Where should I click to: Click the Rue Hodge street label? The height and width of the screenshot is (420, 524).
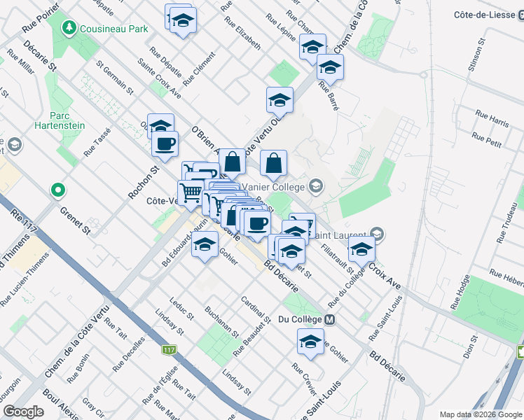click(x=460, y=292)
